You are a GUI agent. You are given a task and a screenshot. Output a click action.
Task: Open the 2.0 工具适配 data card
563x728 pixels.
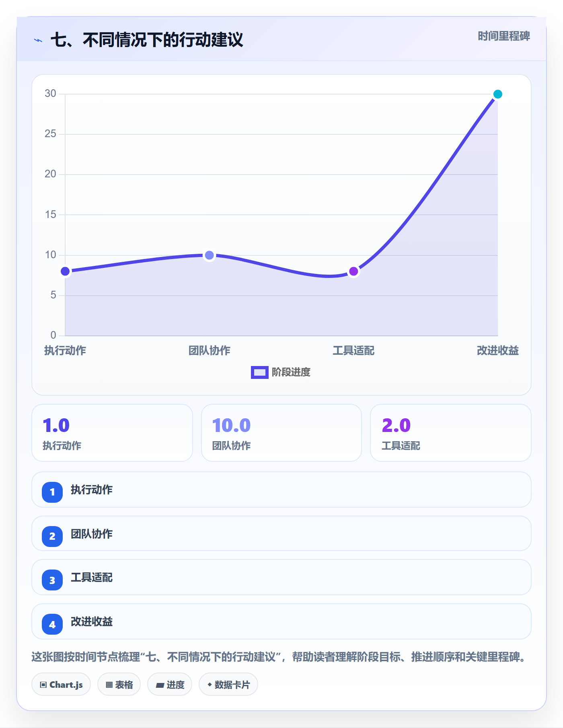[x=451, y=433]
